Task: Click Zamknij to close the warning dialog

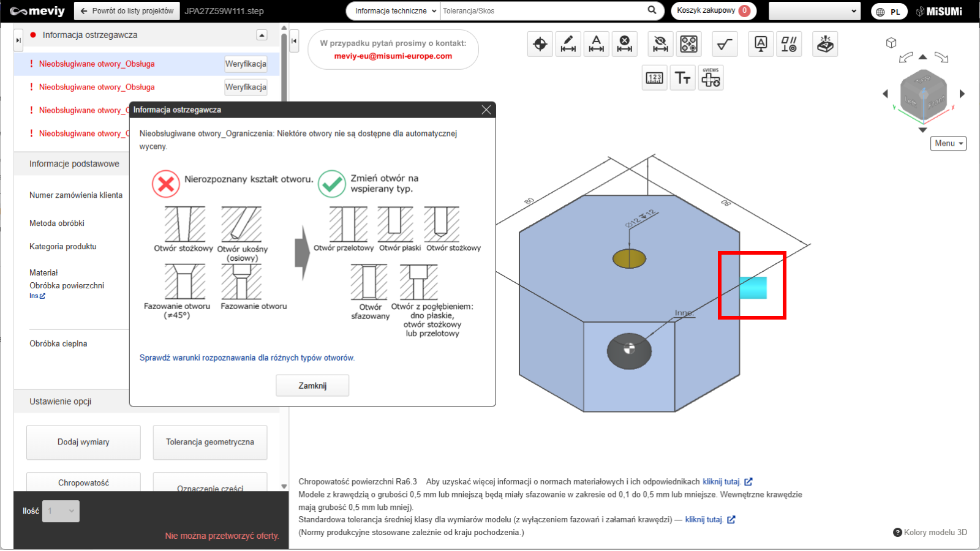Action: point(312,386)
